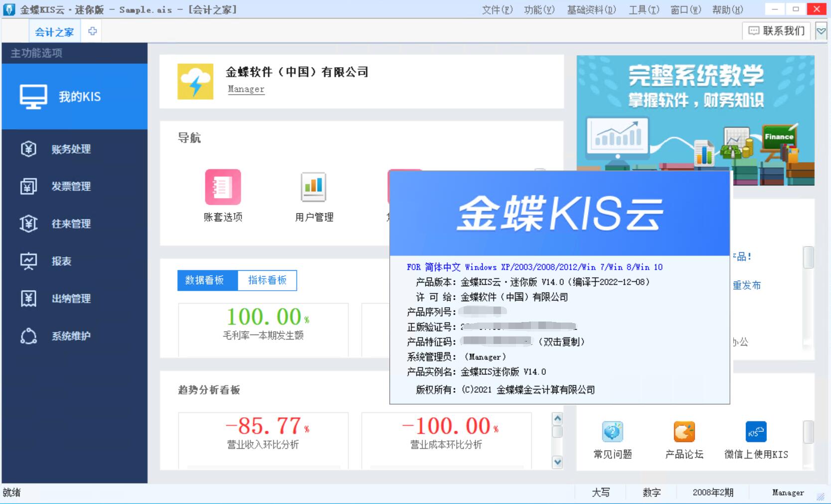This screenshot has width=831, height=504.
Task: Open the 功能(V) menu
Action: point(539,10)
